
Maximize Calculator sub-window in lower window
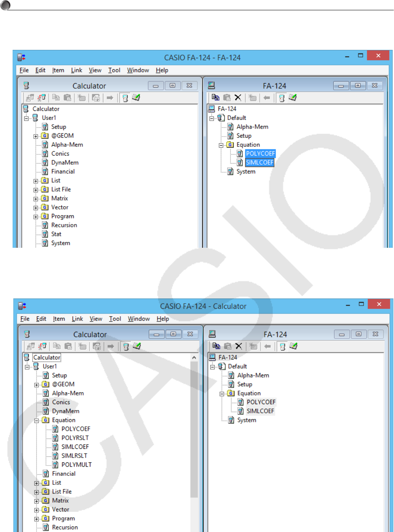click(173, 334)
